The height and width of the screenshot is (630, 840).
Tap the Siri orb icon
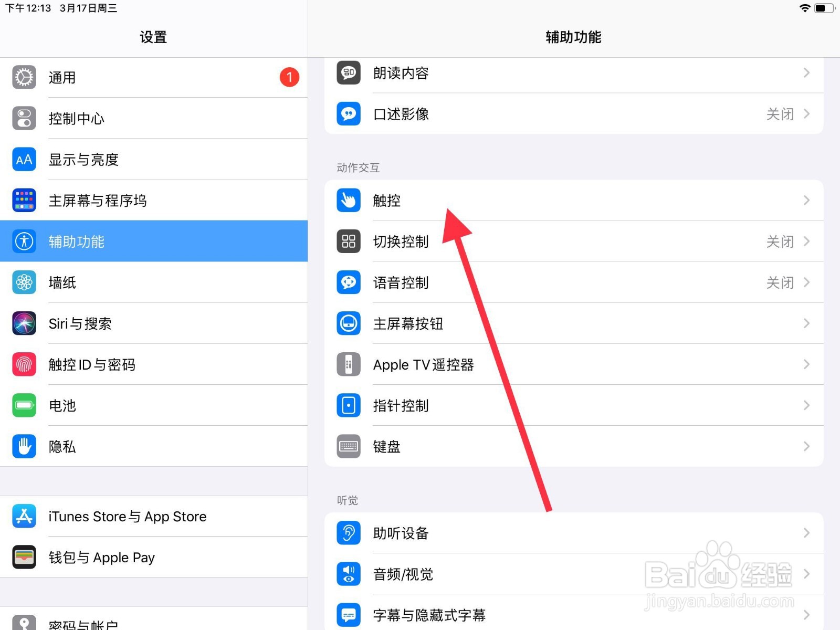pyautogui.click(x=24, y=323)
